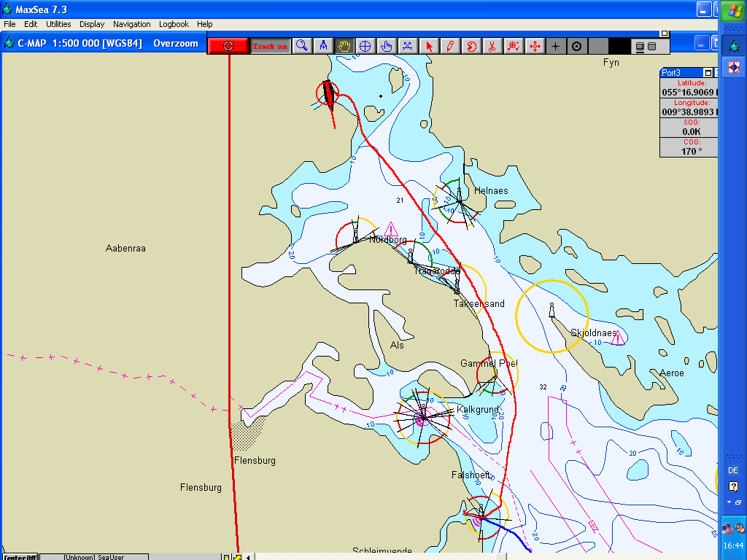Click the Als island label
Screen dimensions: 747x560
point(397,345)
